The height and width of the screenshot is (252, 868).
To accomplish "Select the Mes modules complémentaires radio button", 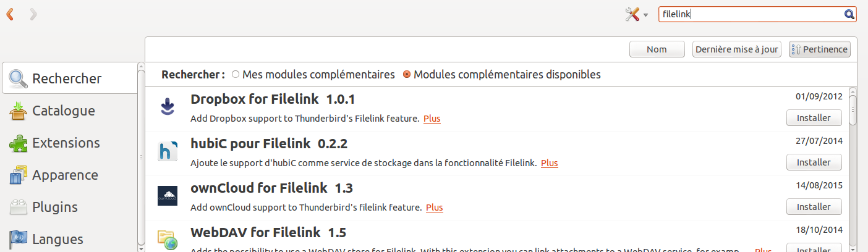I will click(x=236, y=75).
